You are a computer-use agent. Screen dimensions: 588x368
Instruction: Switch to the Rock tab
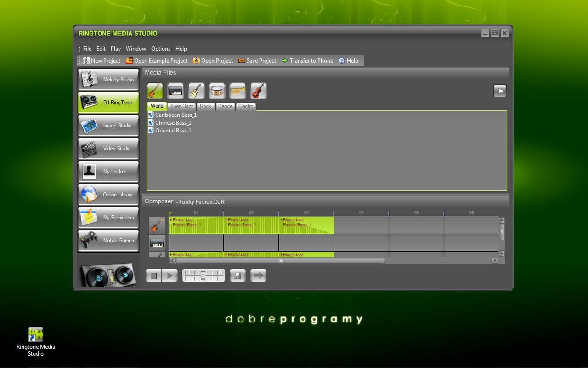coord(206,106)
